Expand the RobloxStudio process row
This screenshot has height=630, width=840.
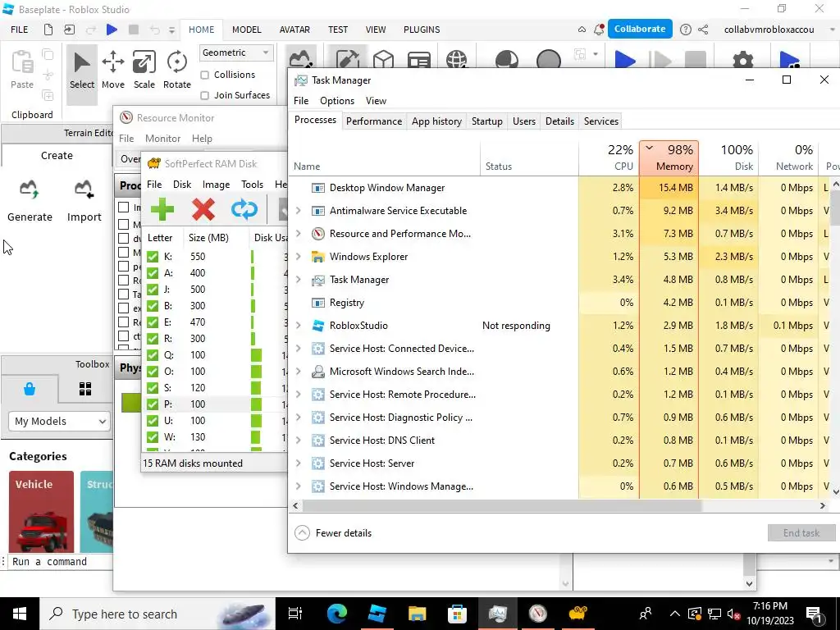click(x=299, y=325)
